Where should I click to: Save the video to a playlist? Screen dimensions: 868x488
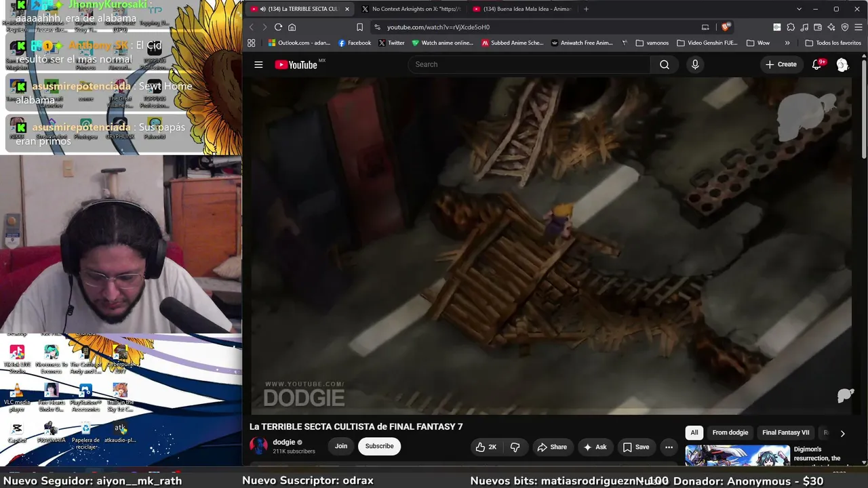coord(636,447)
